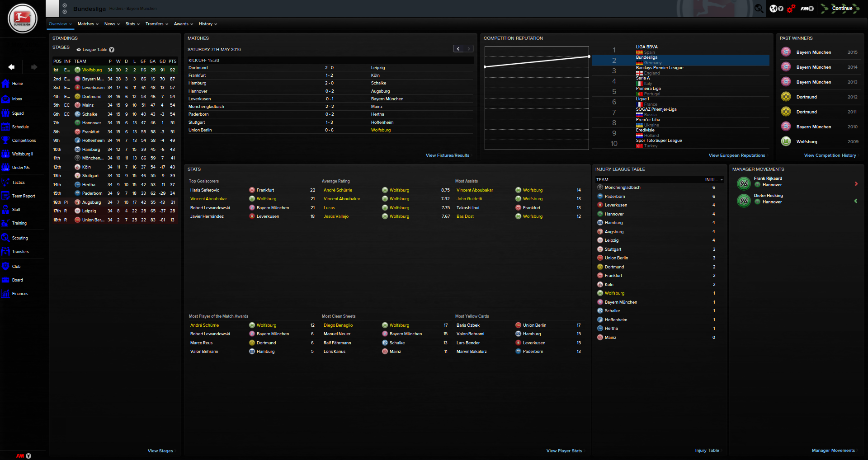868x460 pixels.
Task: Open View European Reputations link
Action: 737,155
